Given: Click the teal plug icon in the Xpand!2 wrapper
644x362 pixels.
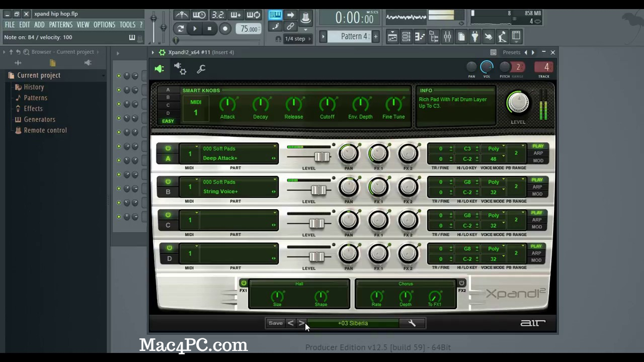Looking at the screenshot, I should (159, 69).
